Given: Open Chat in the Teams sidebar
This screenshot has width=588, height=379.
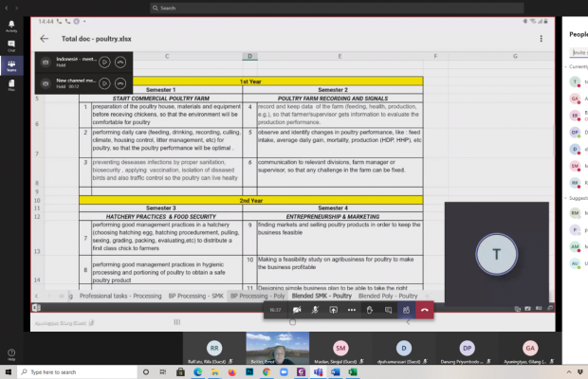Looking at the screenshot, I should coord(11,45).
